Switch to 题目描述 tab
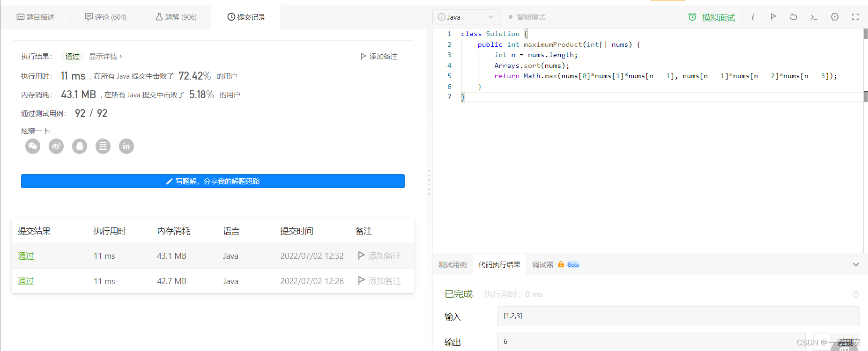868x351 pixels. point(36,17)
